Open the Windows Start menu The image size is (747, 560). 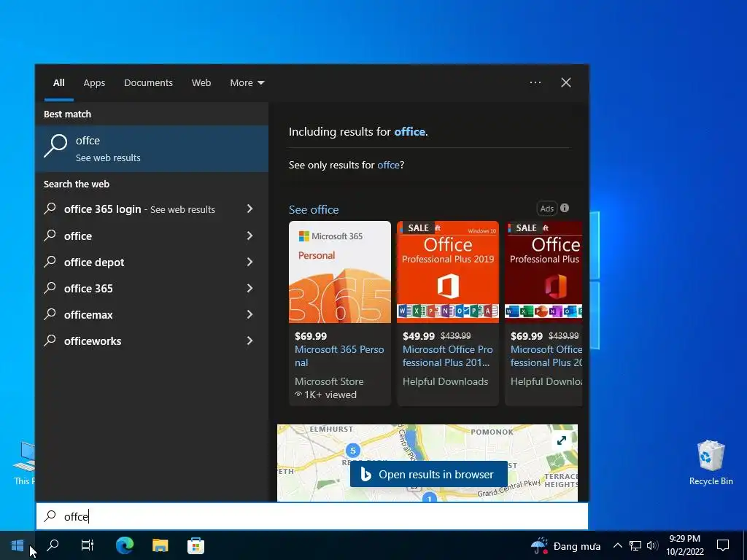pyautogui.click(x=18, y=545)
